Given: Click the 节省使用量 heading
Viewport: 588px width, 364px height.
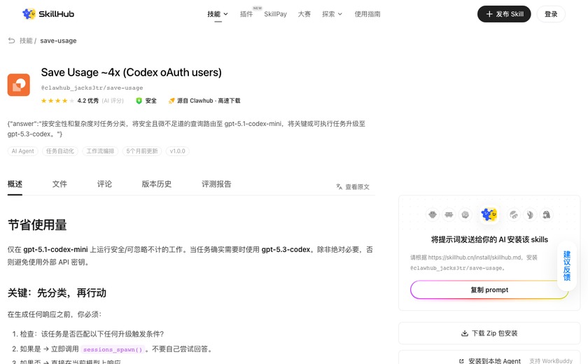Looking at the screenshot, I should [x=37, y=225].
